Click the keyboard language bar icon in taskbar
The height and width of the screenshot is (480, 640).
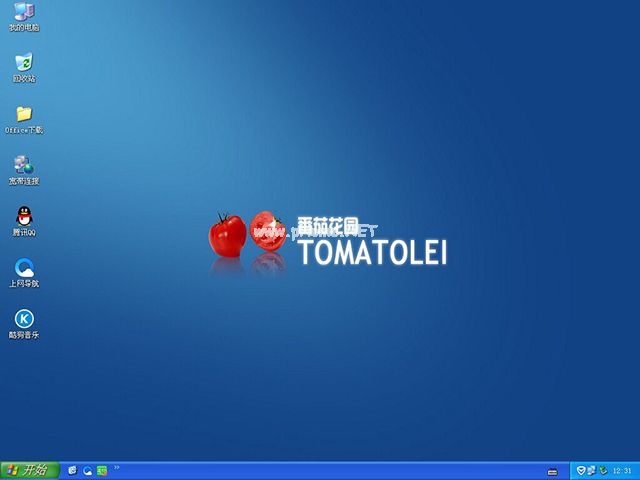[x=553, y=471]
